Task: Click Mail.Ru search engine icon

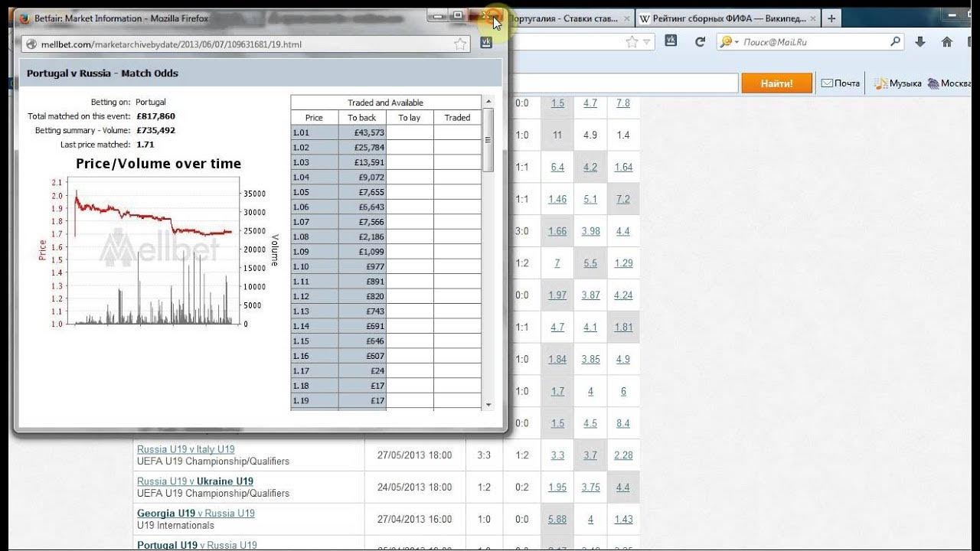Action: 725,42
